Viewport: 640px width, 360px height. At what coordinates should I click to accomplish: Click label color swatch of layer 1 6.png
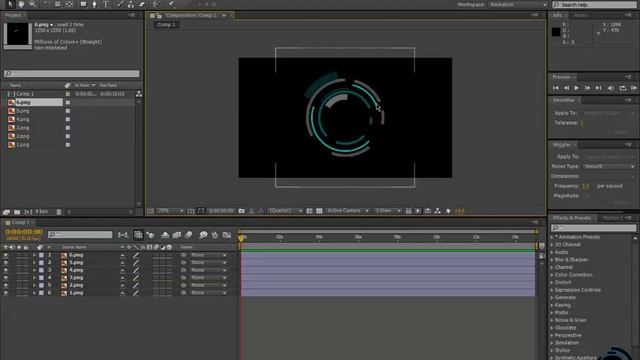click(x=41, y=255)
